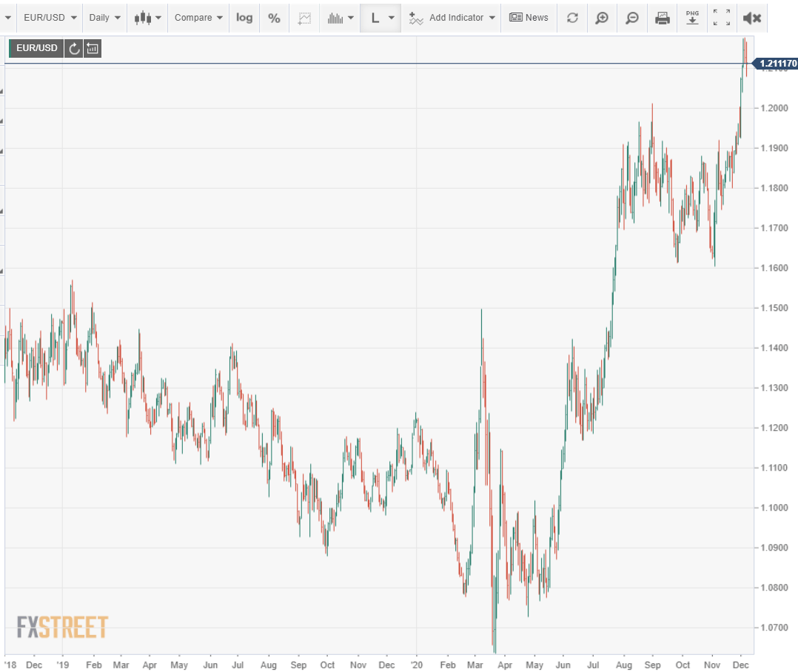
Task: Click the Dec label at the axis right end
Action: pyautogui.click(x=740, y=665)
